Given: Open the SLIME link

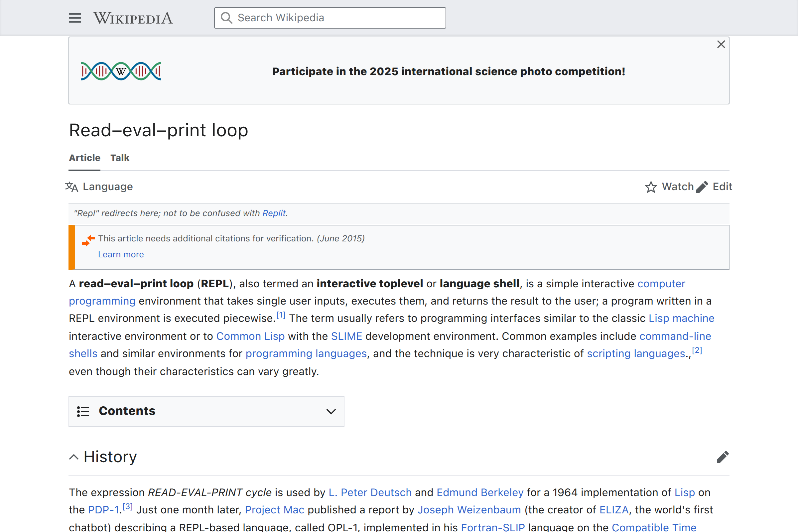Looking at the screenshot, I should click(x=346, y=336).
